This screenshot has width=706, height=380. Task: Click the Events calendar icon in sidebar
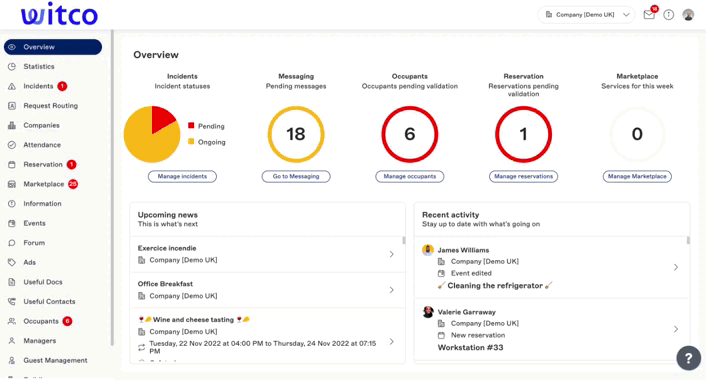tap(12, 223)
